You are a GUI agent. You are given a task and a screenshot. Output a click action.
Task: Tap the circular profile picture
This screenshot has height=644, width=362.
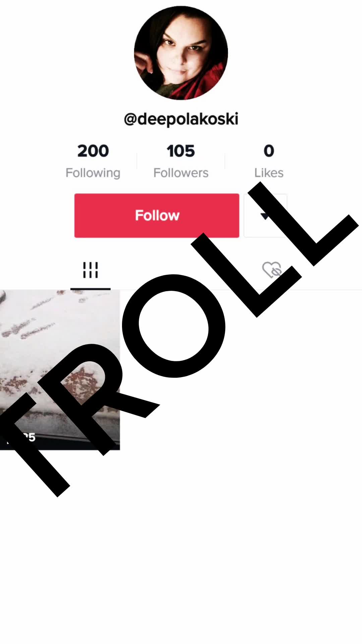[181, 53]
